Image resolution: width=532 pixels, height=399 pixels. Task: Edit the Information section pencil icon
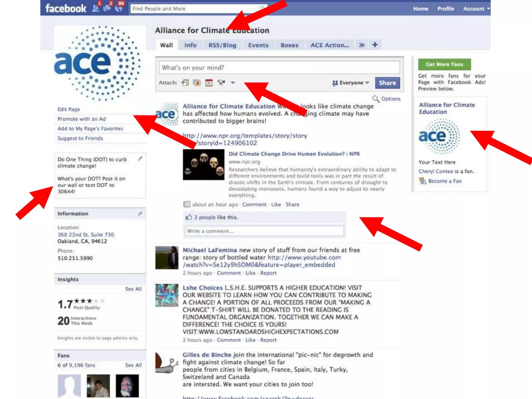pos(140,214)
